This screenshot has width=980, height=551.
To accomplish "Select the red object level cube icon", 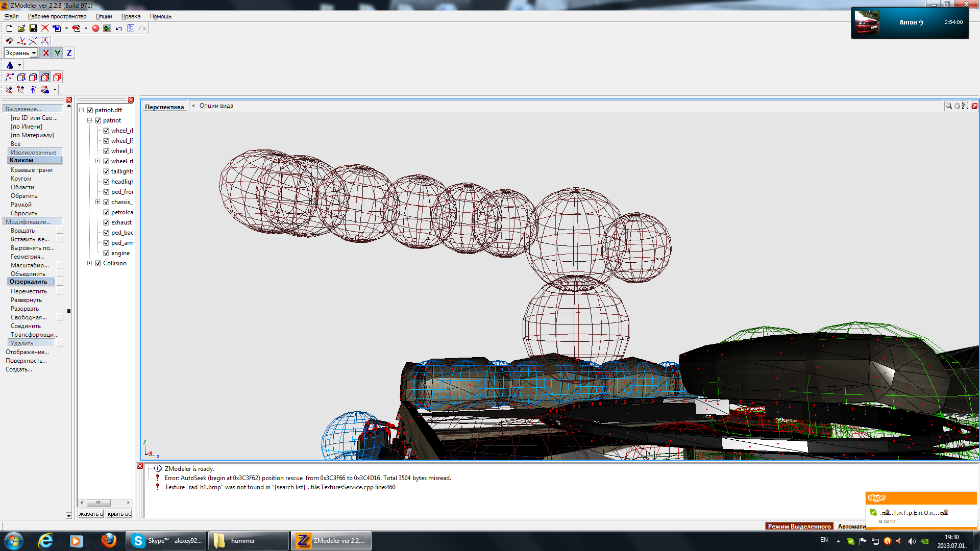I will point(57,78).
